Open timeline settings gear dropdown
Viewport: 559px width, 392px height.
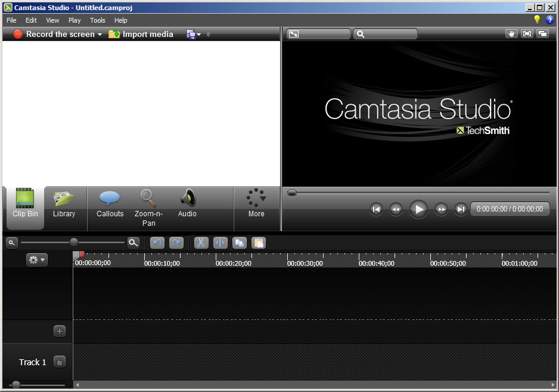point(37,260)
